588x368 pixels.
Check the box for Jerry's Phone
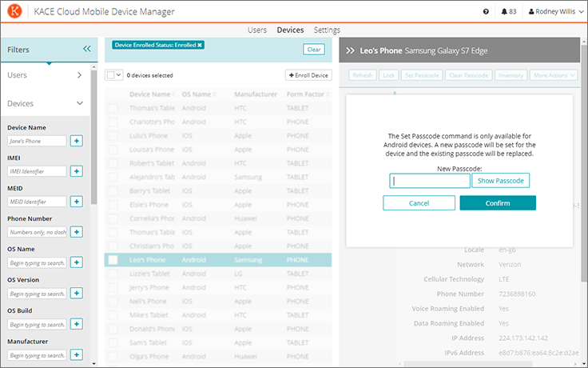(113, 288)
